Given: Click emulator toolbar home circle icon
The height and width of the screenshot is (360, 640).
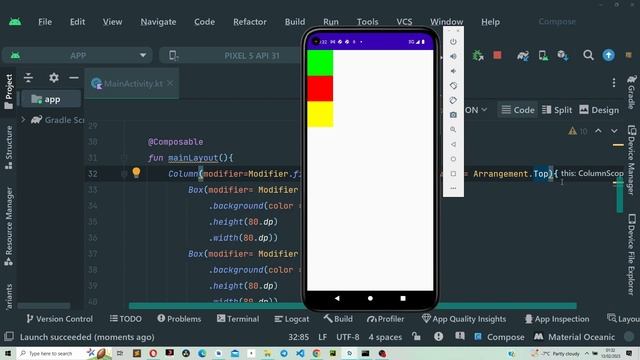Looking at the screenshot, I should pos(453,159).
